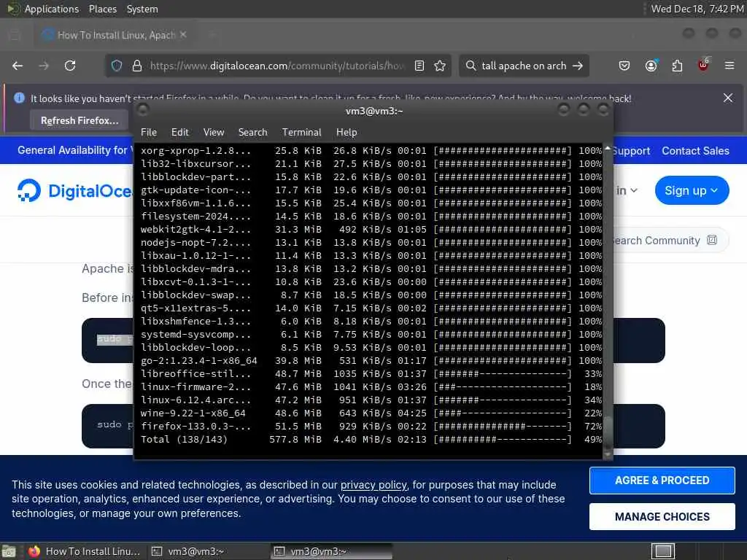Open the Support link
Viewport: 747px width, 560px height.
pos(631,151)
